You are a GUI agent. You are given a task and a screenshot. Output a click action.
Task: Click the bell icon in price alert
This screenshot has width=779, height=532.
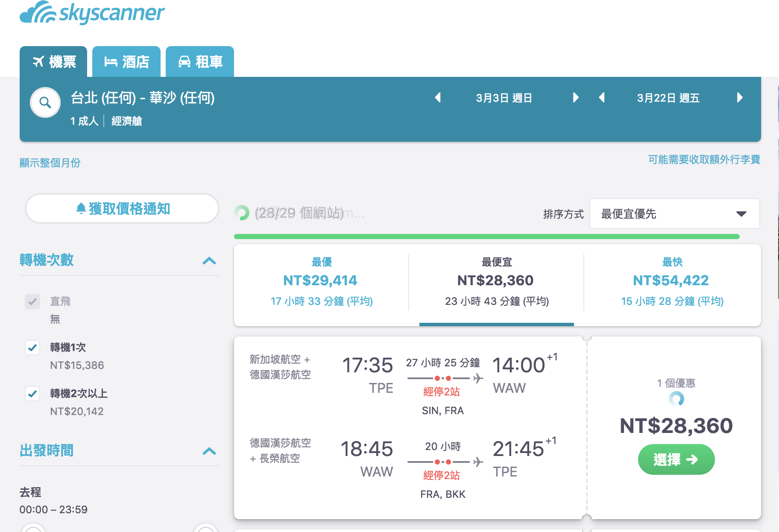81,208
